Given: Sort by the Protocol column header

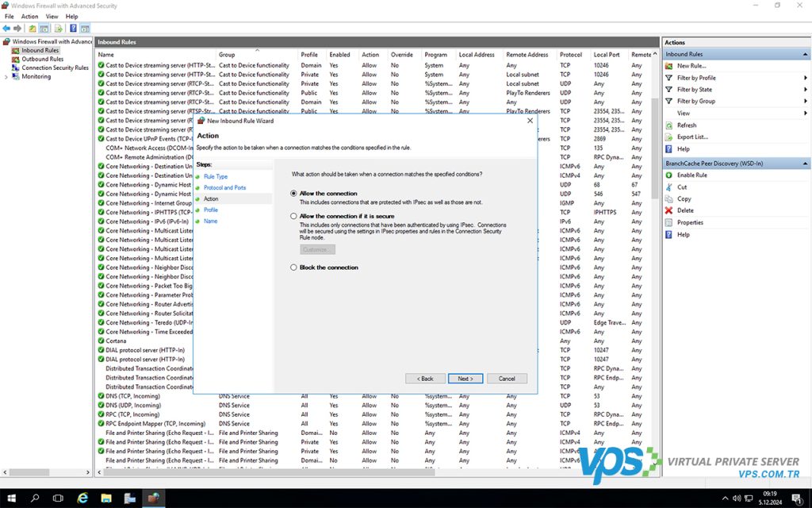Looking at the screenshot, I should tap(574, 55).
